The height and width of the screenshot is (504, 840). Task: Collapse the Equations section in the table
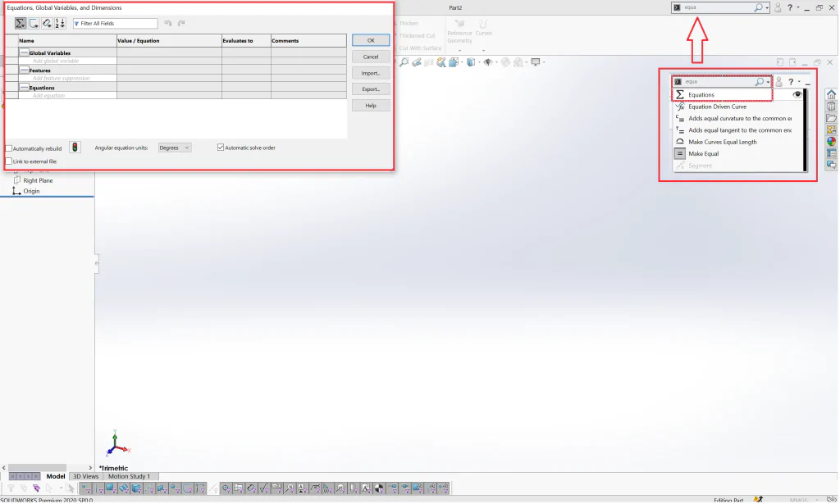coord(24,87)
